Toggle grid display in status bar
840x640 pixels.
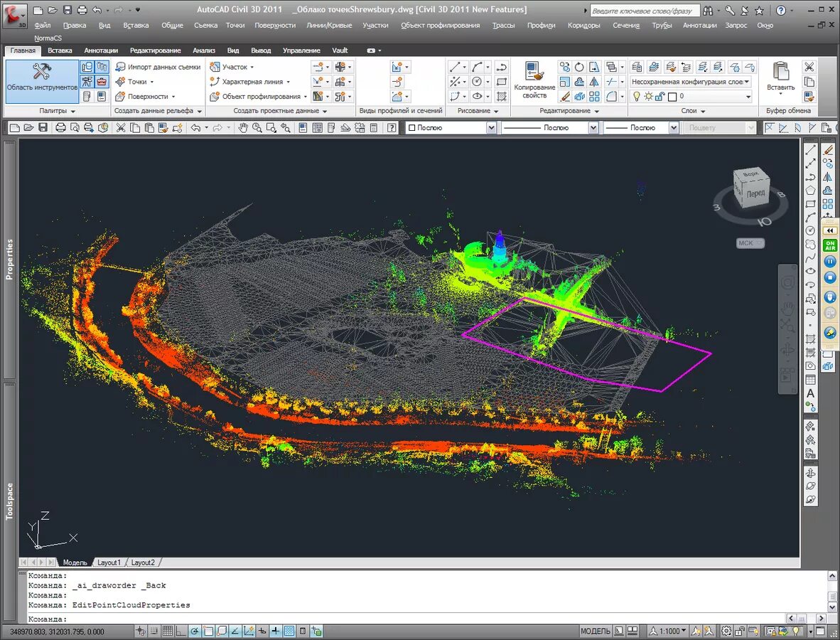pos(168,631)
